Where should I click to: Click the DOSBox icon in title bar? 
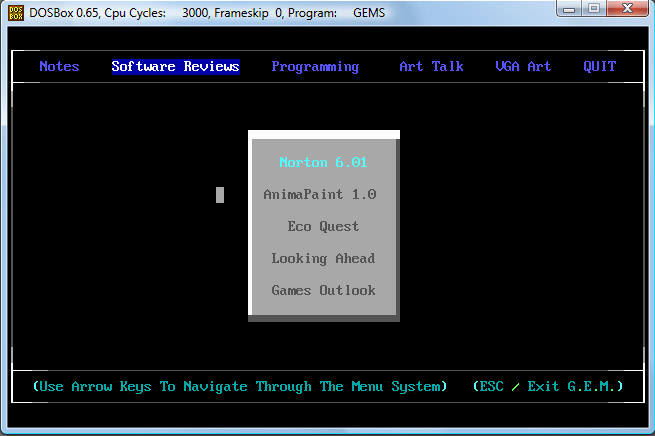pos(14,14)
